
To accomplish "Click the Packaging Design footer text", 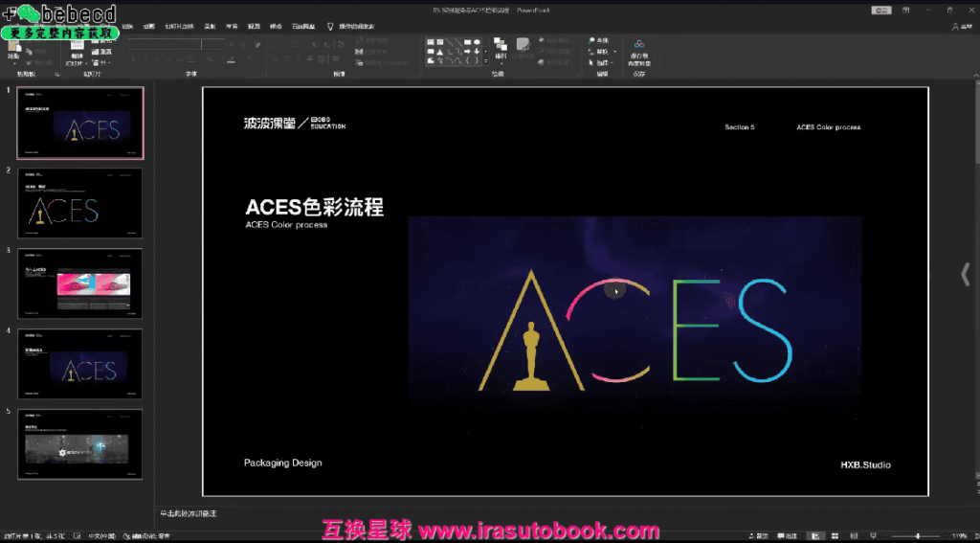I will [x=283, y=463].
